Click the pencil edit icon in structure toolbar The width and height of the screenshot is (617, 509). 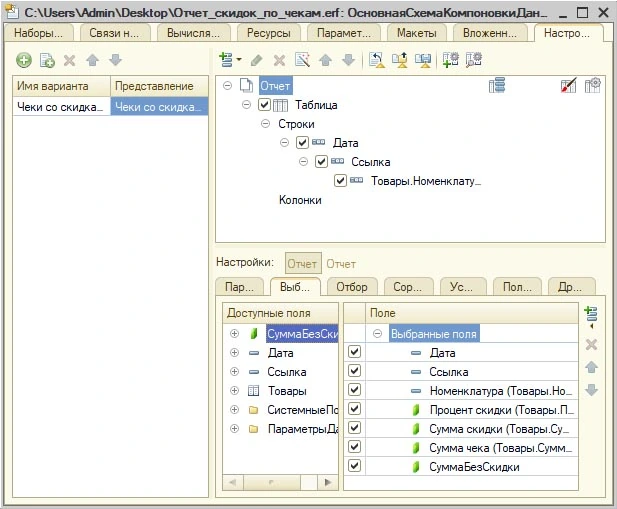257,61
